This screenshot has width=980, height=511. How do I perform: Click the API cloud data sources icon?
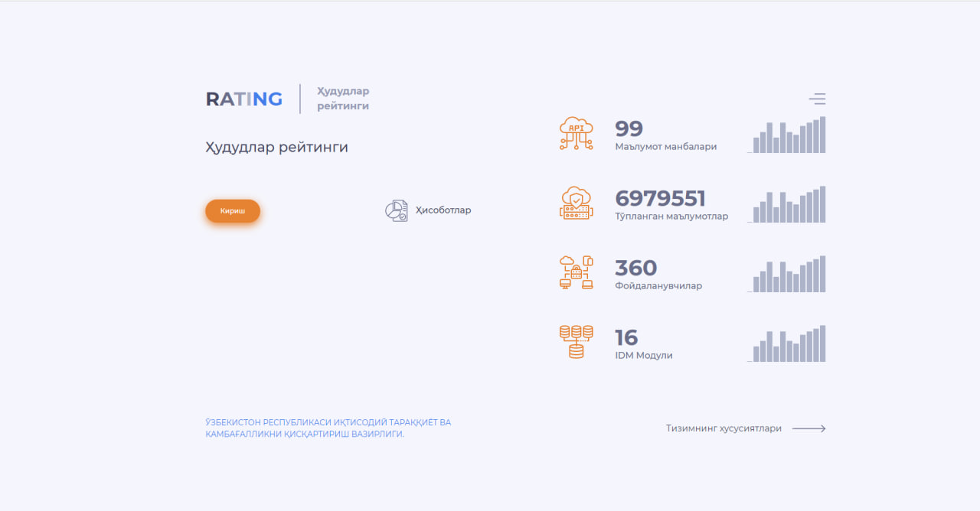576,134
